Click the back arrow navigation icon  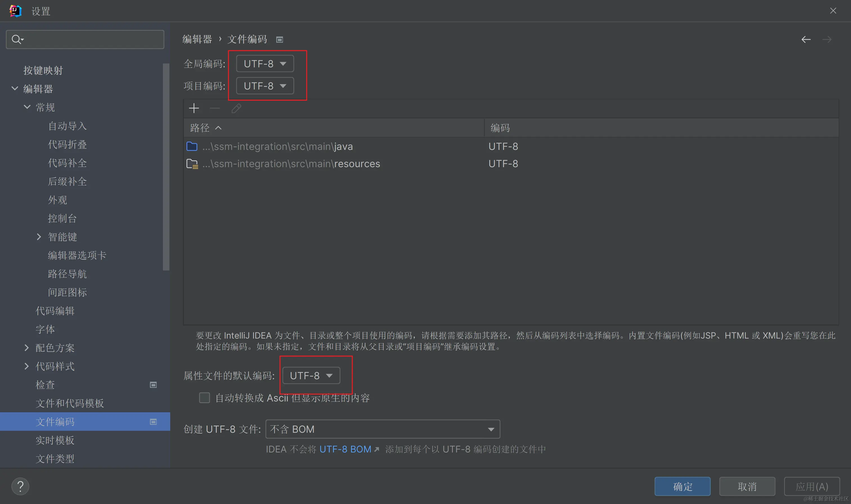point(806,39)
